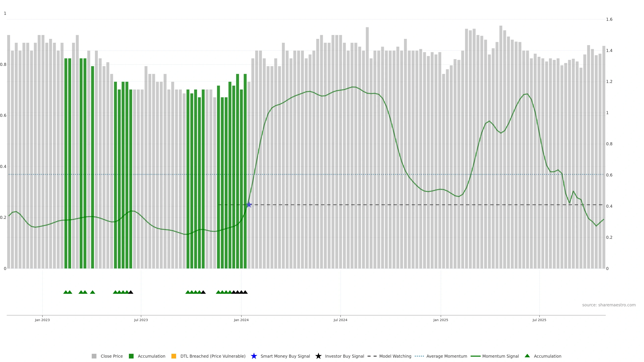
Task: Click the black Investor Buy star icon
Action: (318, 356)
